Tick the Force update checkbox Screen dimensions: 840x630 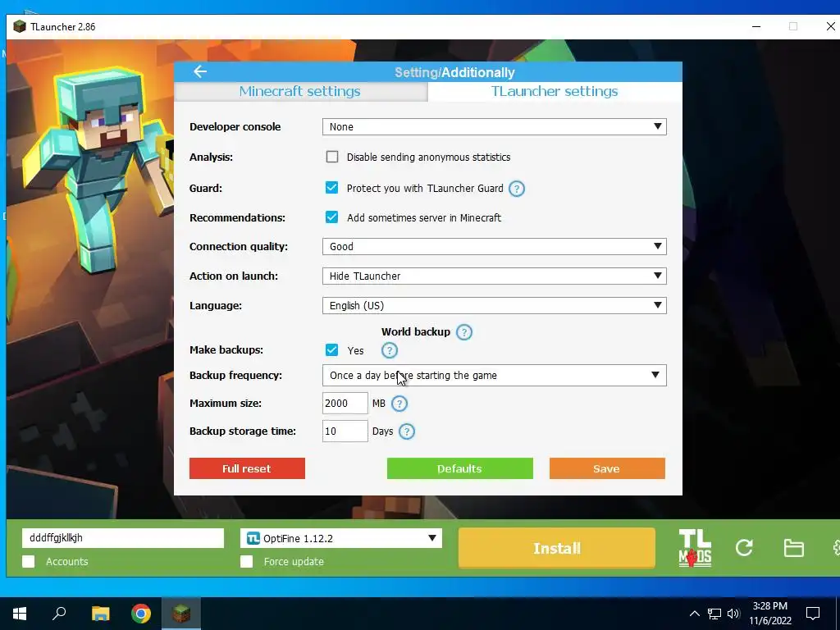(x=246, y=561)
